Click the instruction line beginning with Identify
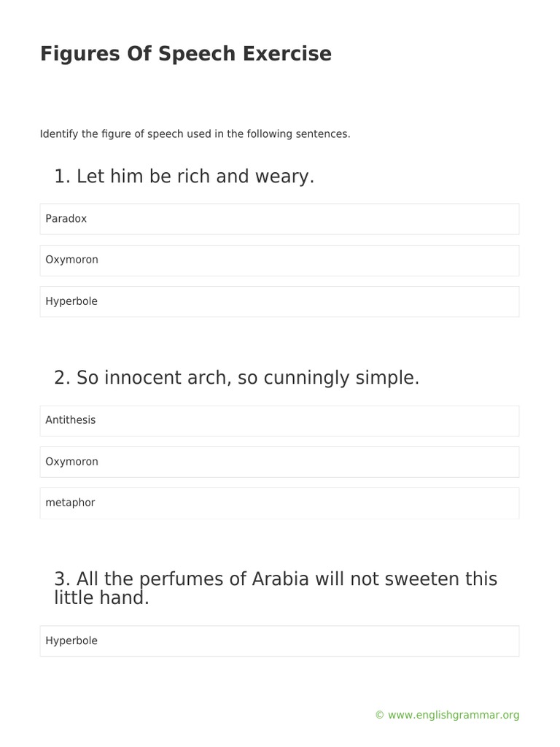This screenshot has width=560, height=747. click(x=195, y=134)
